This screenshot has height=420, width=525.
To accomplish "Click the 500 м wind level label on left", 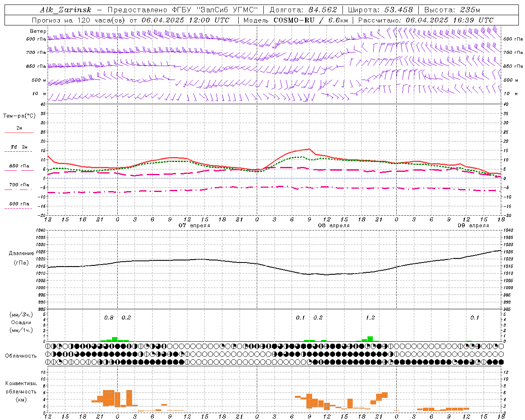I will tap(39, 80).
